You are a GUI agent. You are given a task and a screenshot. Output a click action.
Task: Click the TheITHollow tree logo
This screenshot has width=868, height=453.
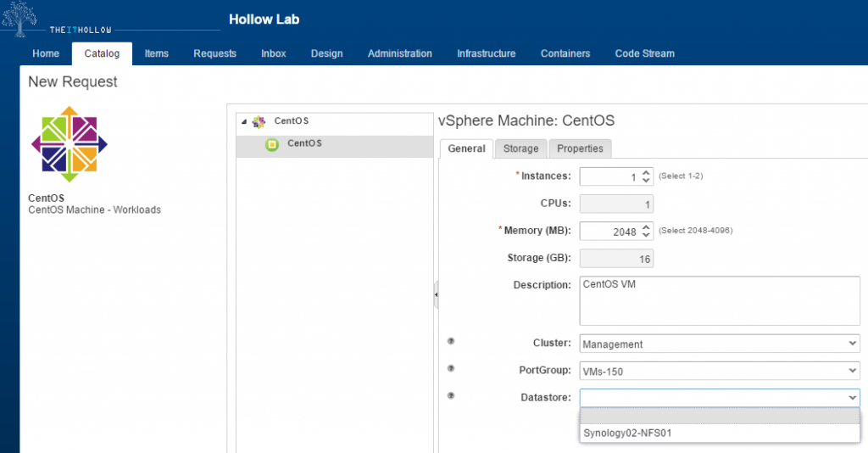20,20
